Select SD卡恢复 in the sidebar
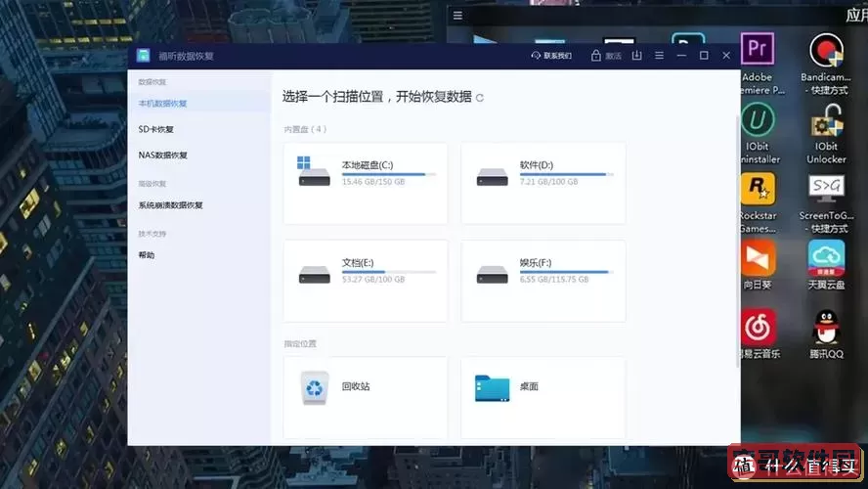This screenshot has width=868, height=489. click(x=156, y=129)
